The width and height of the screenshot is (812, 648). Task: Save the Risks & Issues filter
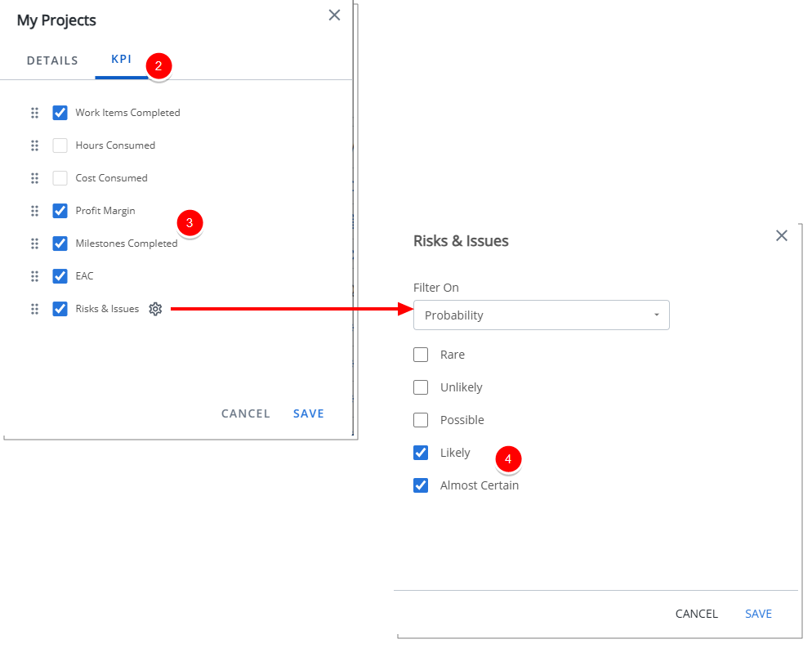pos(758,614)
